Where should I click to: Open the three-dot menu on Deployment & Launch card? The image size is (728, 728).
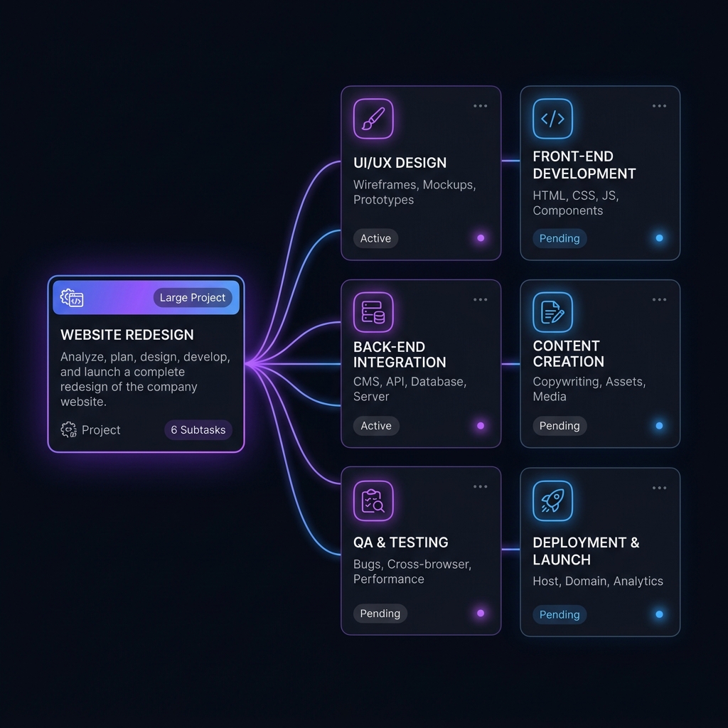click(x=659, y=488)
